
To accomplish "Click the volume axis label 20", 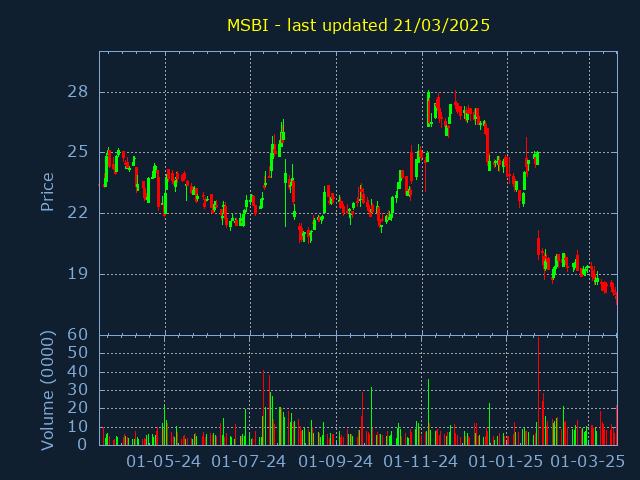I will tap(78, 408).
